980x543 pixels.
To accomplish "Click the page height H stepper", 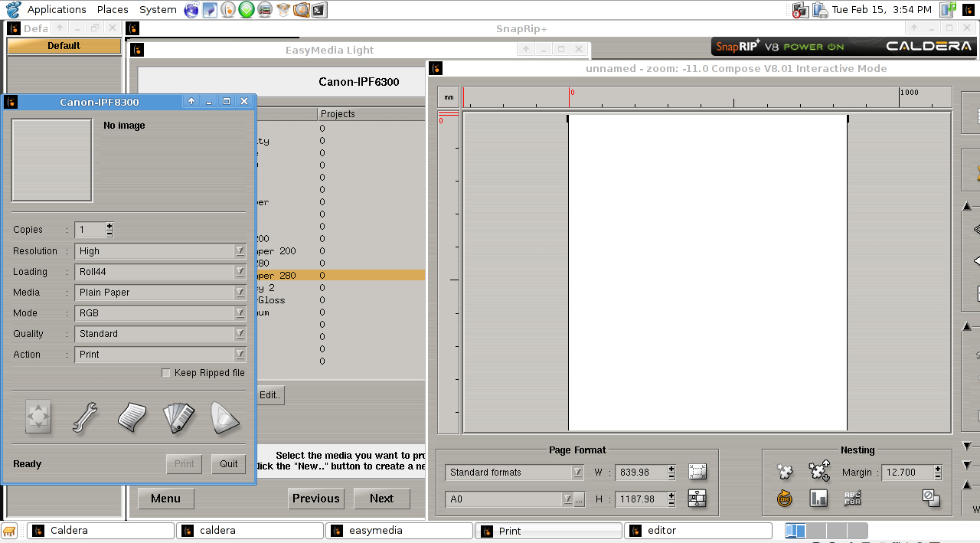I will pyautogui.click(x=671, y=499).
